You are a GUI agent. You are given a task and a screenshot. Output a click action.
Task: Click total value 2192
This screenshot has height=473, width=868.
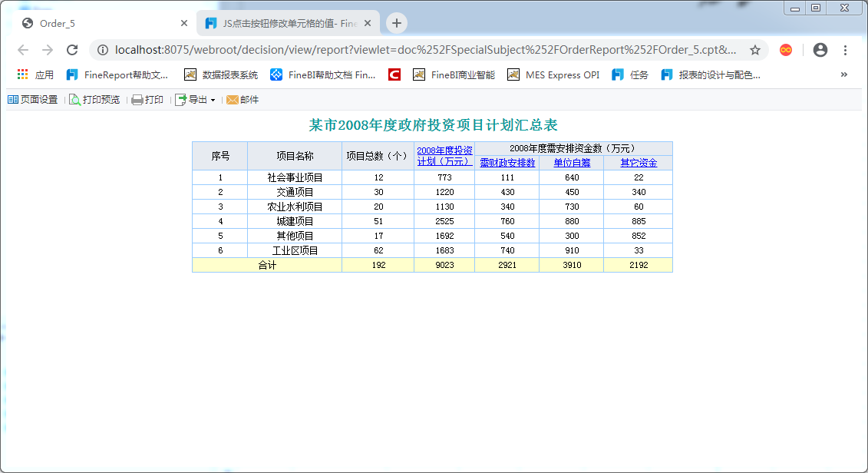(x=639, y=266)
